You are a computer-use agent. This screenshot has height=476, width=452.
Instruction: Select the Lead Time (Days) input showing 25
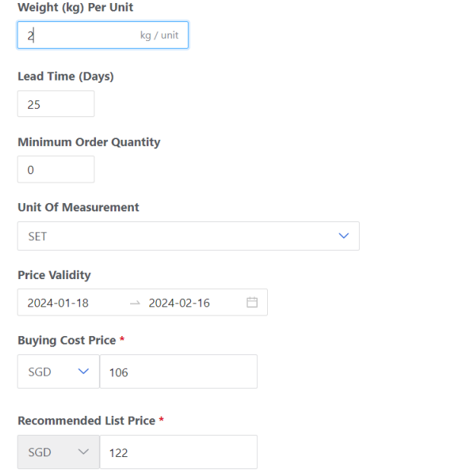pyautogui.click(x=56, y=104)
